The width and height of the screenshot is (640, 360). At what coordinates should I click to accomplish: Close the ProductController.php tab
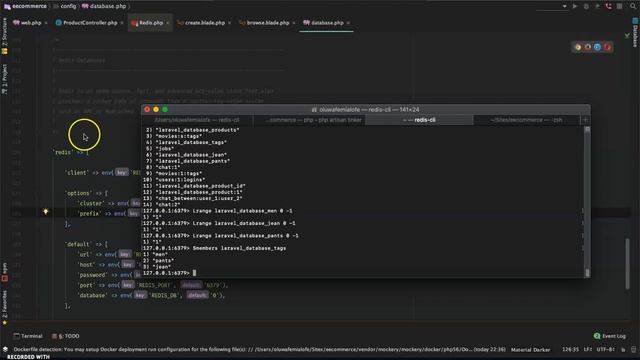coord(122,23)
